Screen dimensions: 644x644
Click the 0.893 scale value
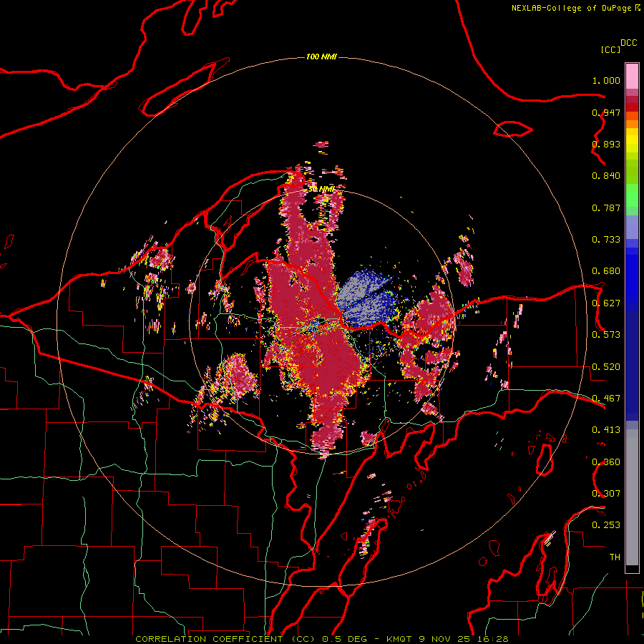point(606,144)
